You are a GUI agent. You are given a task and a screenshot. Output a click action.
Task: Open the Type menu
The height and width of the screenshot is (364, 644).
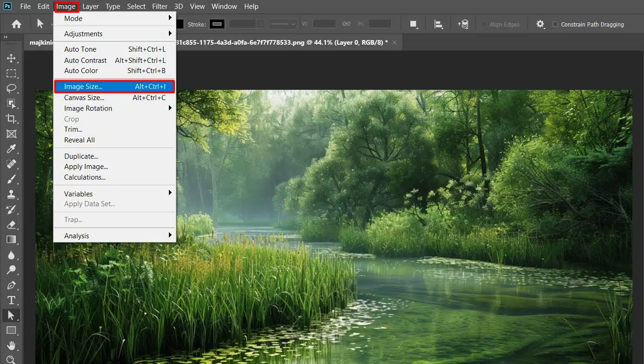pos(113,7)
